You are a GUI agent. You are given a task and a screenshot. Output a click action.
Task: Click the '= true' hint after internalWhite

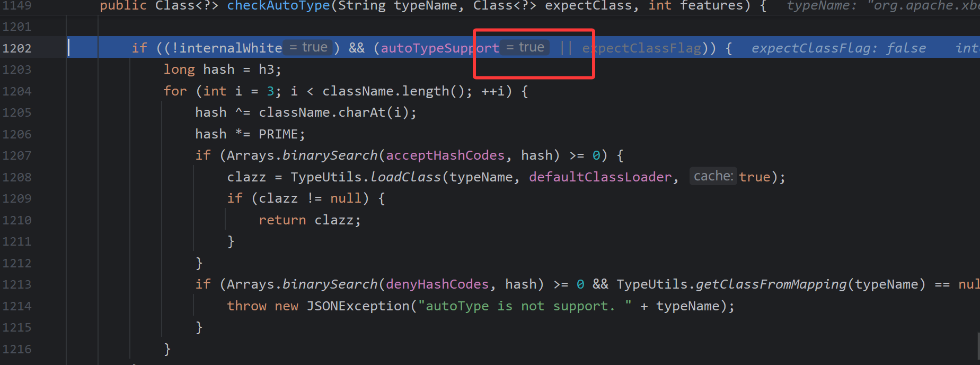pos(308,48)
